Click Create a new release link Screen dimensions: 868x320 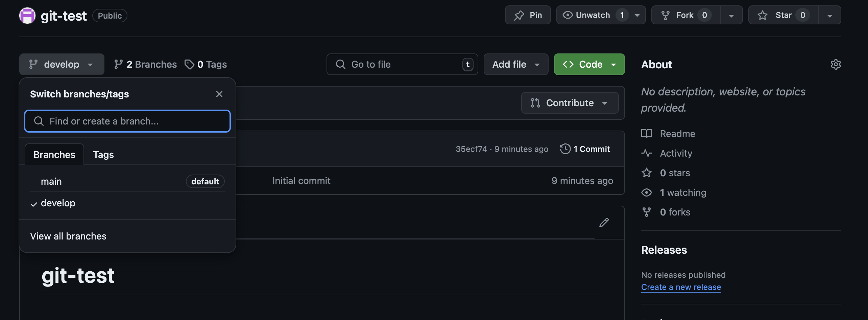point(681,287)
